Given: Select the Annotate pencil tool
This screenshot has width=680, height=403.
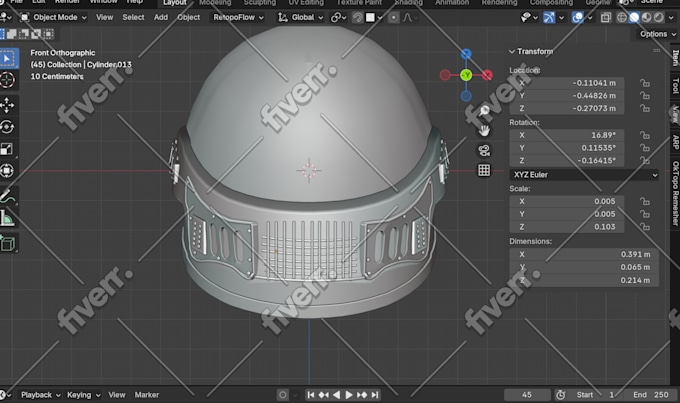Looking at the screenshot, I should [7, 196].
